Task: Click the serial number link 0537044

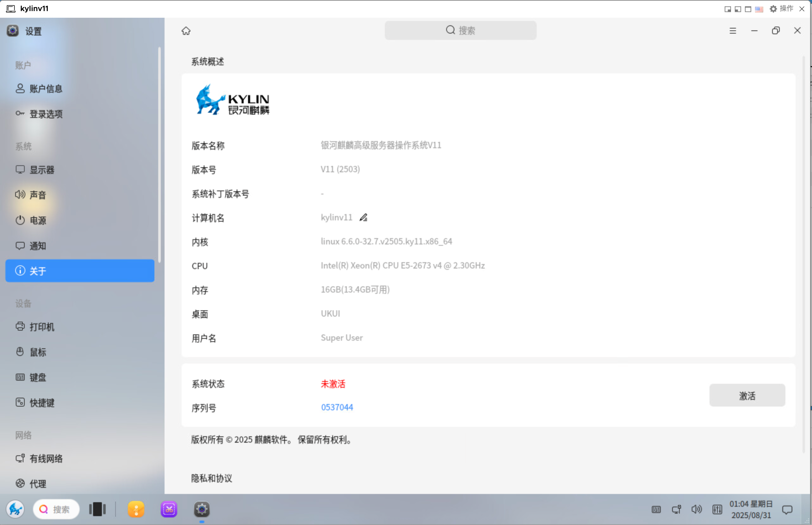Action: click(x=337, y=408)
